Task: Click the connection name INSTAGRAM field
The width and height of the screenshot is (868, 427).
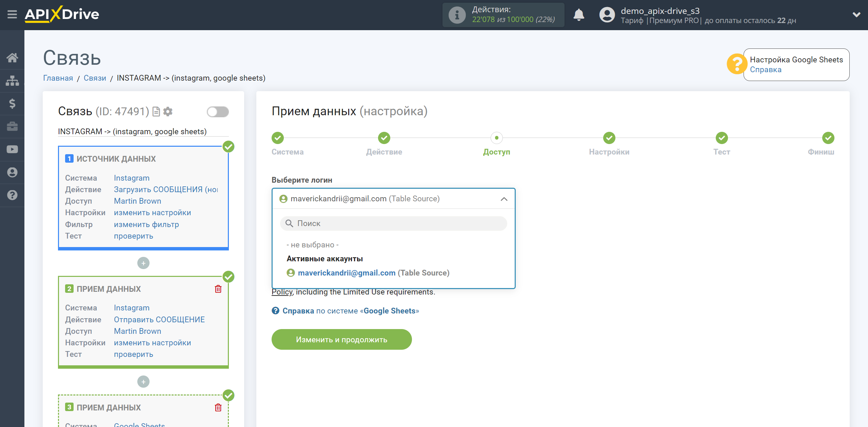Action: (143, 131)
